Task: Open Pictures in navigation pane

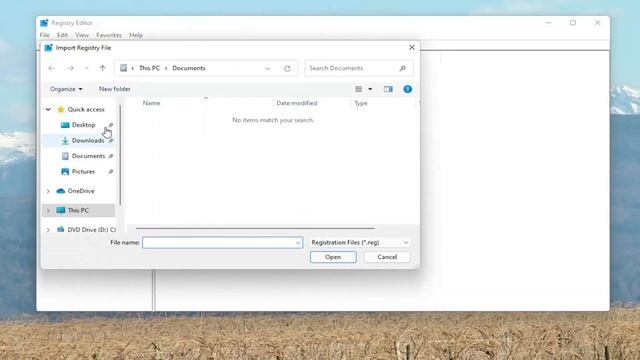Action: pyautogui.click(x=83, y=171)
